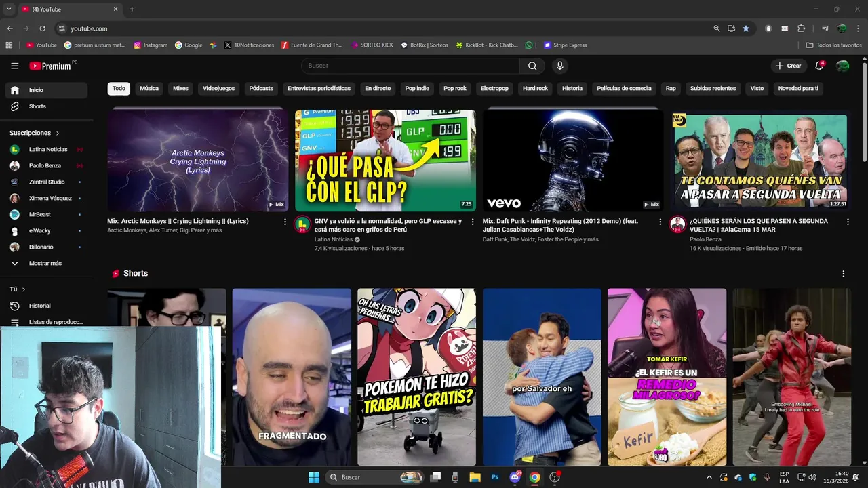This screenshot has height=488, width=868.
Task: Go to Inicio in the sidebar
Action: click(x=46, y=90)
